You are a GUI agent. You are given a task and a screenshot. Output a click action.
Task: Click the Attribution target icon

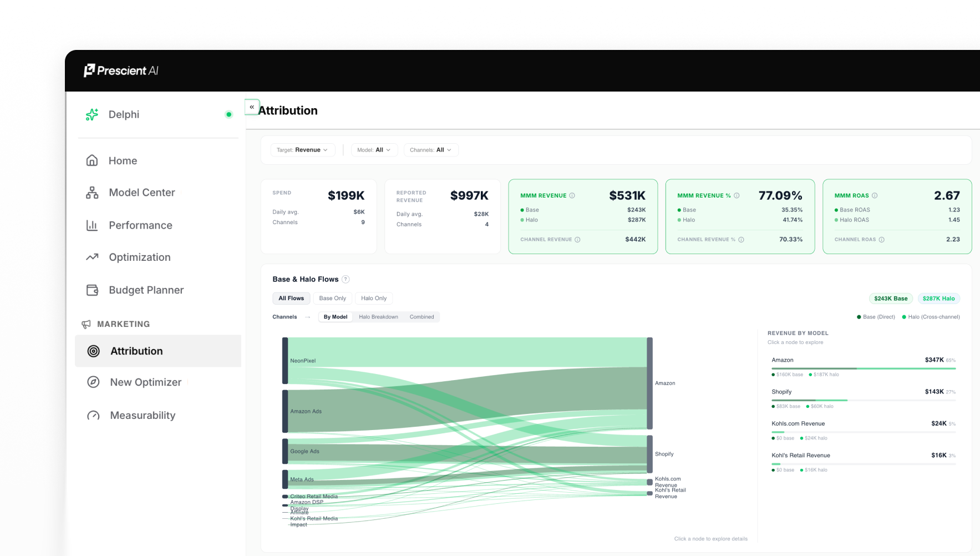tap(94, 351)
